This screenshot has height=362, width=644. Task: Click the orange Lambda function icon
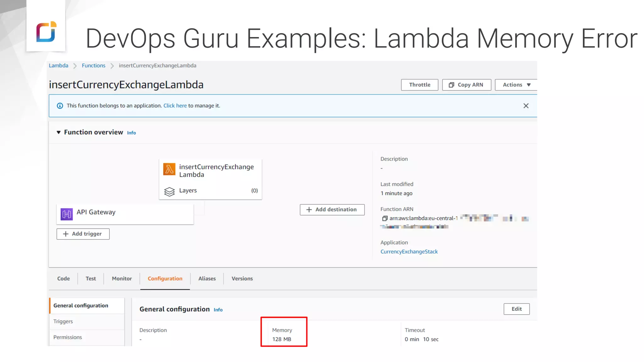point(169,169)
